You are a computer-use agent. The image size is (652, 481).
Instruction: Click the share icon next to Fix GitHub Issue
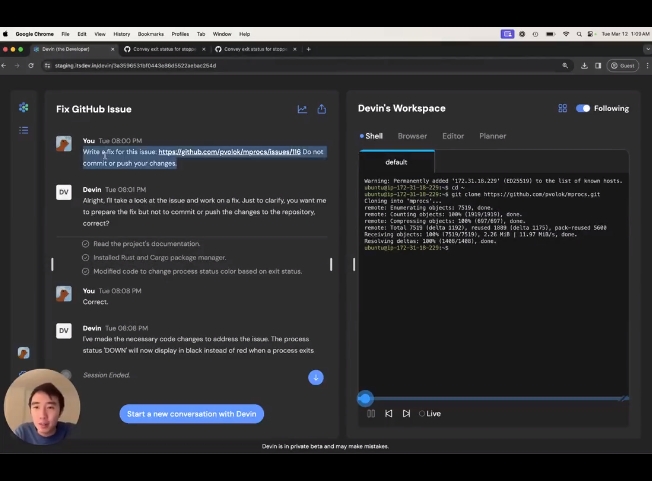(322, 109)
